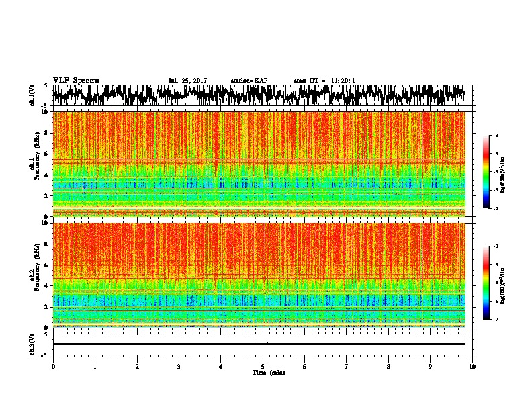Click time axis tick label '4'

click(x=221, y=367)
